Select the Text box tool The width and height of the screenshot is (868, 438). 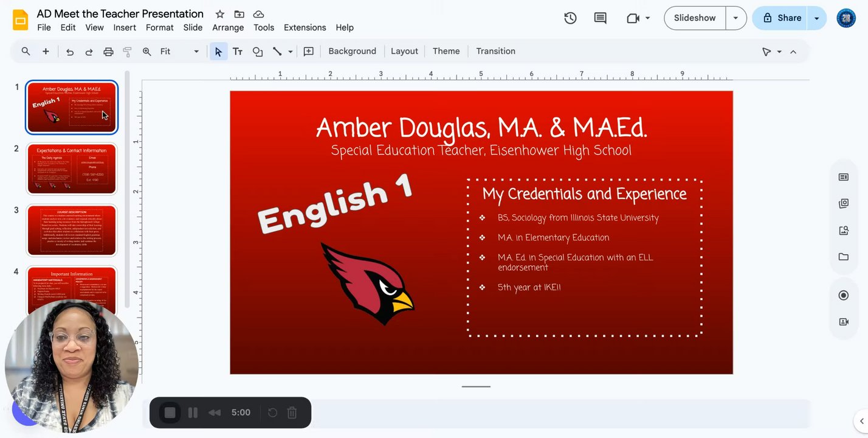(238, 52)
